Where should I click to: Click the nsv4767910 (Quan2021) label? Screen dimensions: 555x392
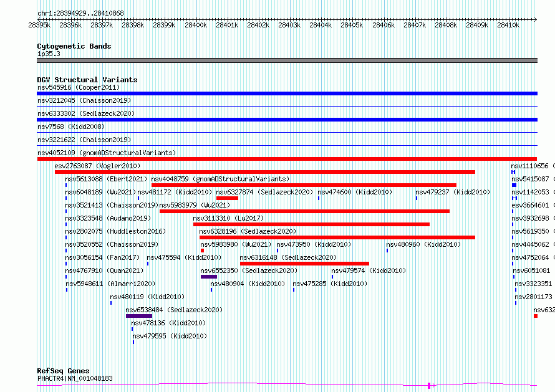(x=104, y=270)
